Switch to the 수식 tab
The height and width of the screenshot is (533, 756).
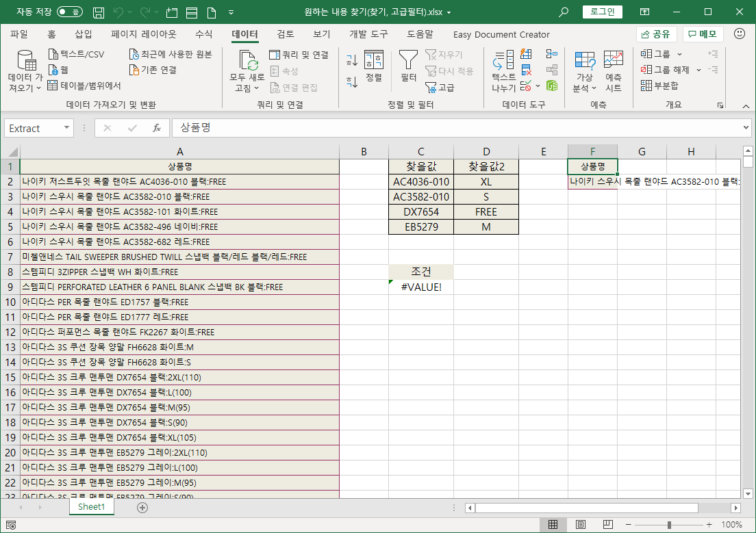203,34
